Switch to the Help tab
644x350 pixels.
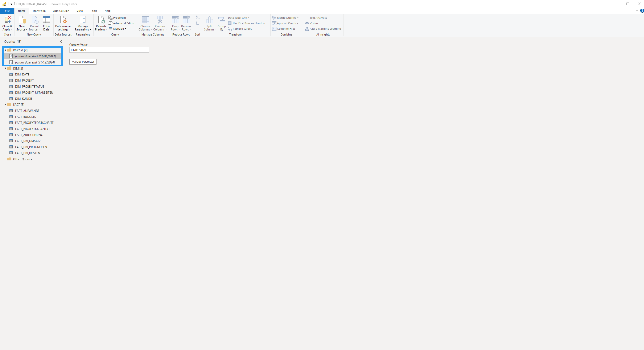tap(108, 11)
